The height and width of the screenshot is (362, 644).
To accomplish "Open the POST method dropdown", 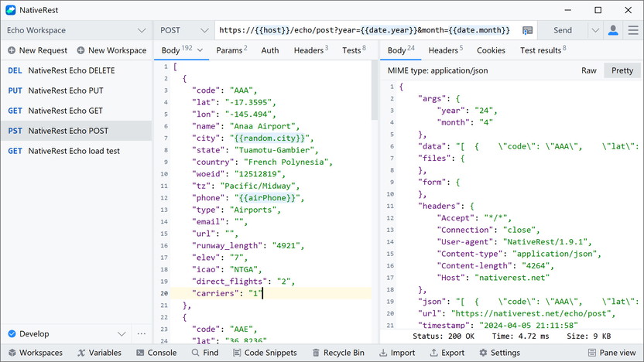I will pyautogui.click(x=204, y=30).
